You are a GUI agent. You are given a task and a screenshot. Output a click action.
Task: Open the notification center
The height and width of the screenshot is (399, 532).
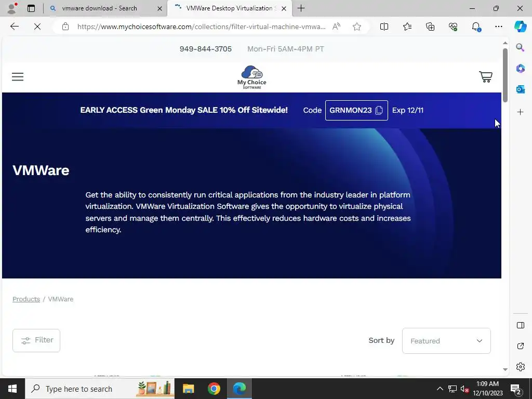click(516, 389)
